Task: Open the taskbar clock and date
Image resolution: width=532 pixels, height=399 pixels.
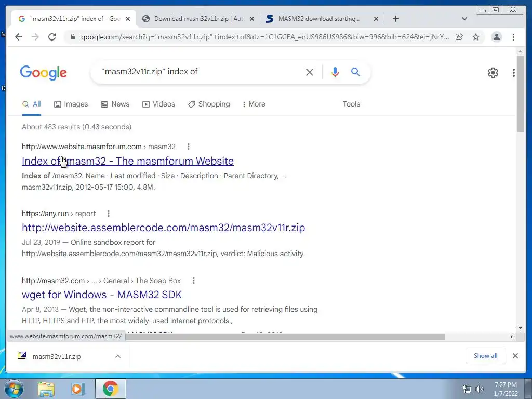Action: point(506,389)
